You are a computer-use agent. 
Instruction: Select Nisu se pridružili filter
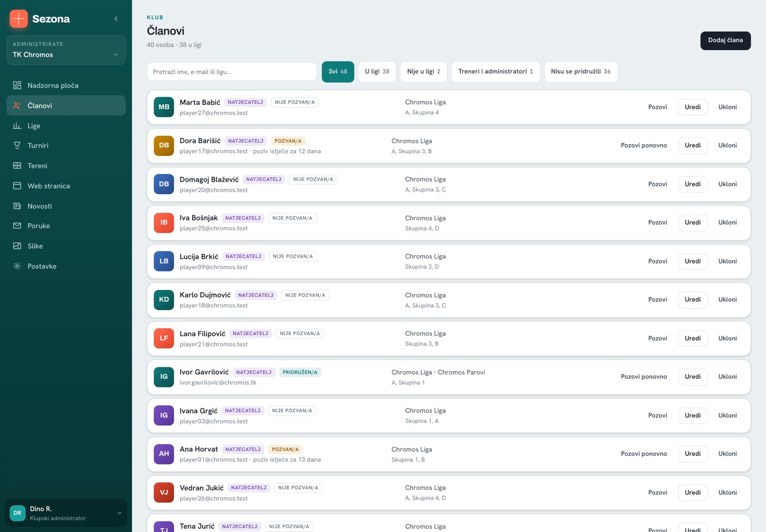point(581,72)
